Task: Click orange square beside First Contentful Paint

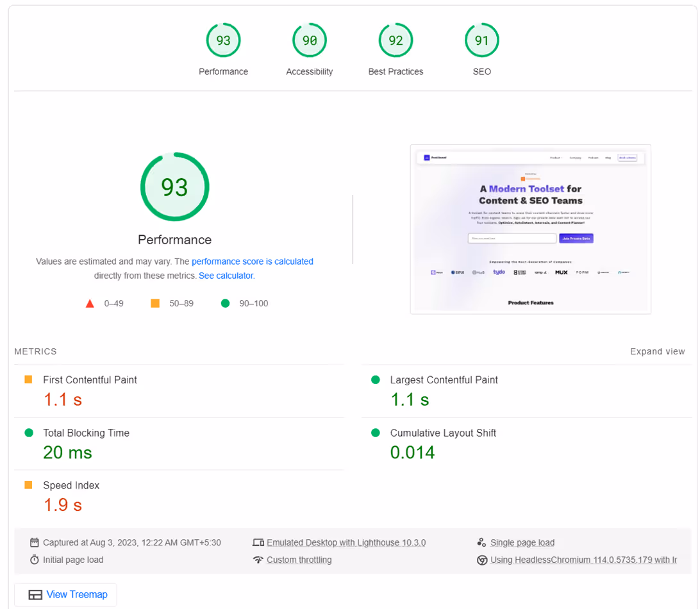Action: pos(28,380)
